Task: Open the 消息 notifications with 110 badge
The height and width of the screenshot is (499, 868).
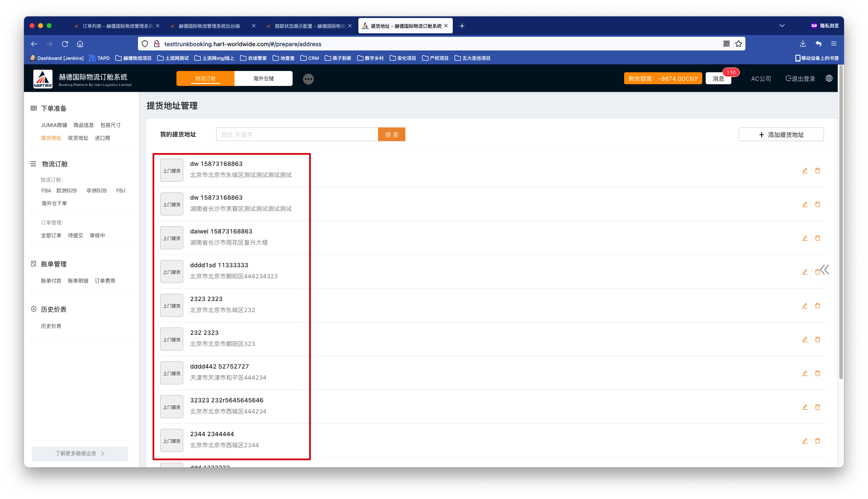Action: click(718, 79)
